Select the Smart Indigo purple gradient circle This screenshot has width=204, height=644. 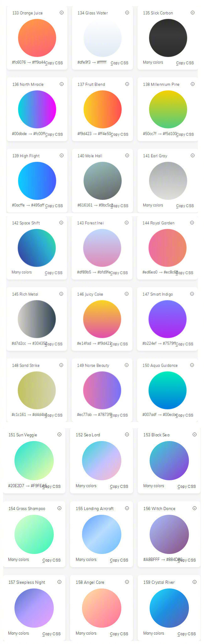coord(168,319)
